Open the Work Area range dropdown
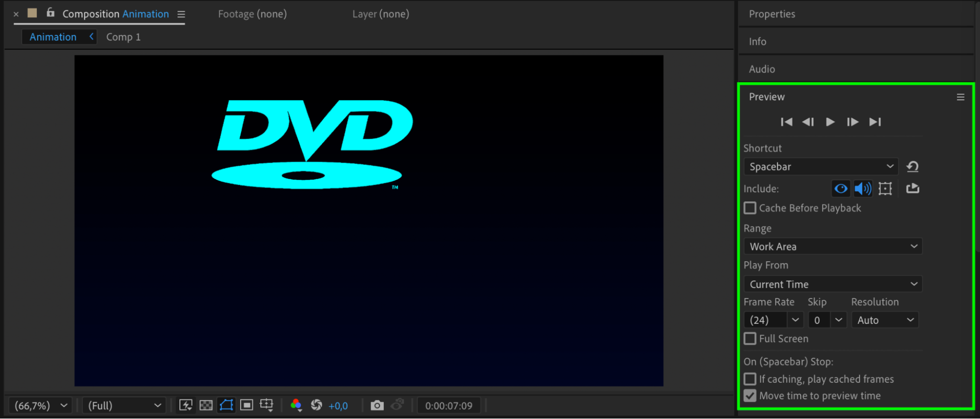 (833, 246)
